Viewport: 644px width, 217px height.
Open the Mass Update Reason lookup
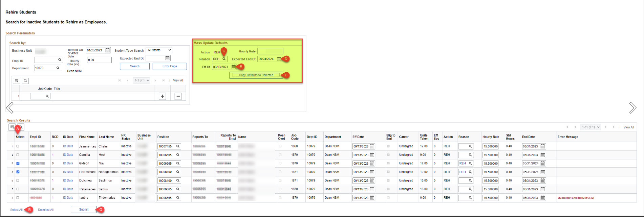pos(224,59)
